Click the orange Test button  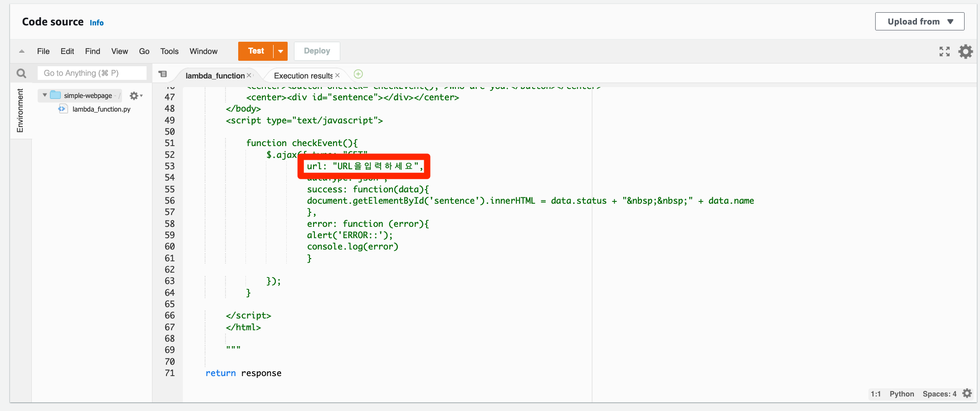(x=256, y=51)
